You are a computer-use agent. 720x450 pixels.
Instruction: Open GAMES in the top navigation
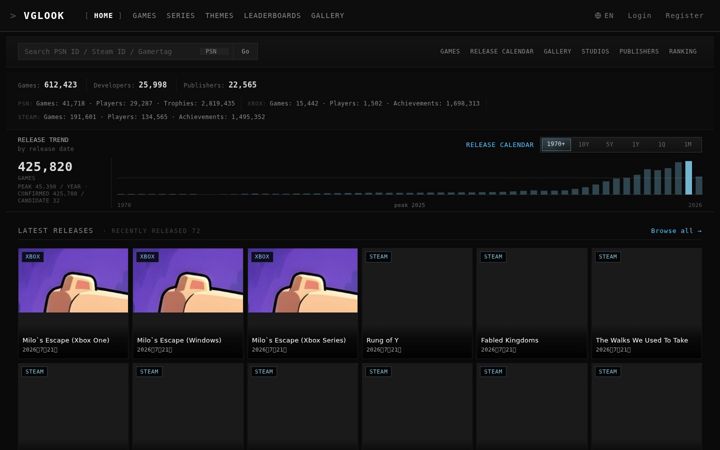pyautogui.click(x=144, y=16)
